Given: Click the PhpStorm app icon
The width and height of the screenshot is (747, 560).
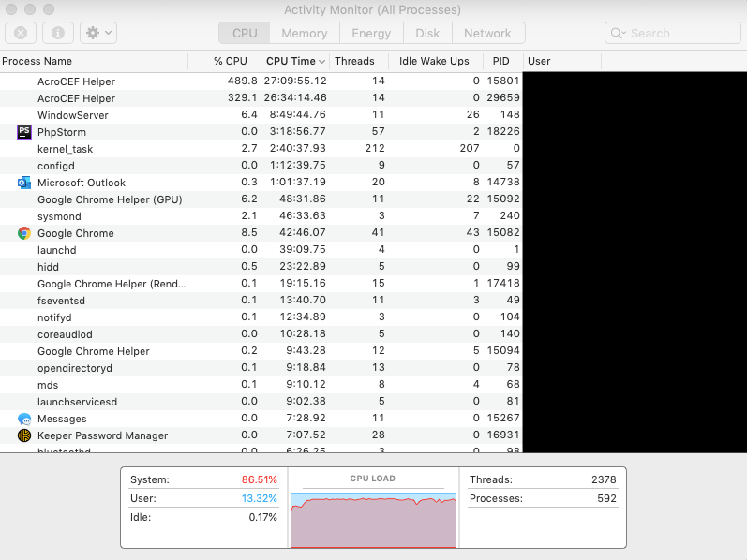Looking at the screenshot, I should 24,132.
